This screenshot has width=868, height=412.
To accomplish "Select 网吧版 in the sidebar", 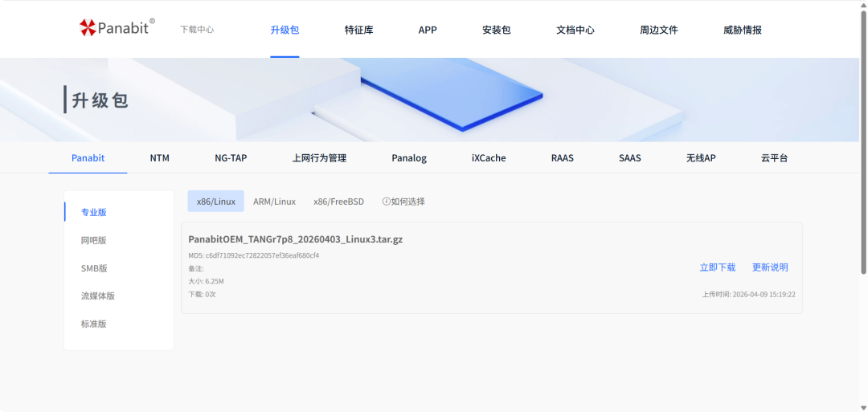I will coord(93,240).
